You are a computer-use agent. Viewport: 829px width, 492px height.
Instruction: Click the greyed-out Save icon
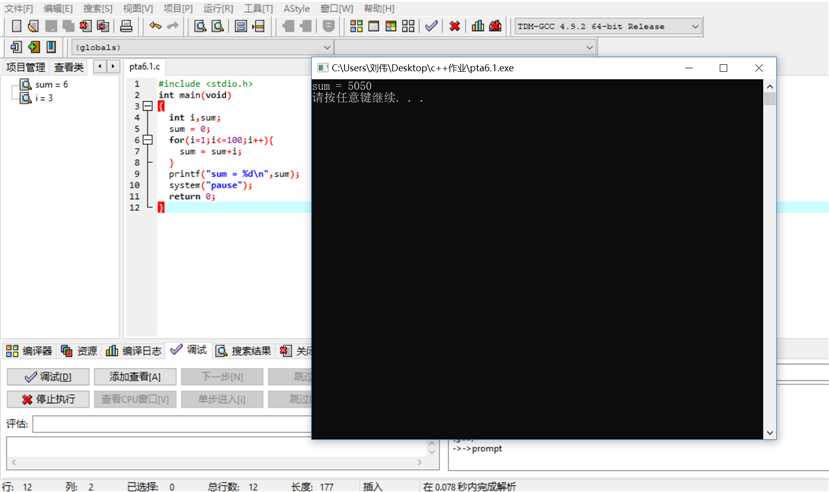coord(51,26)
